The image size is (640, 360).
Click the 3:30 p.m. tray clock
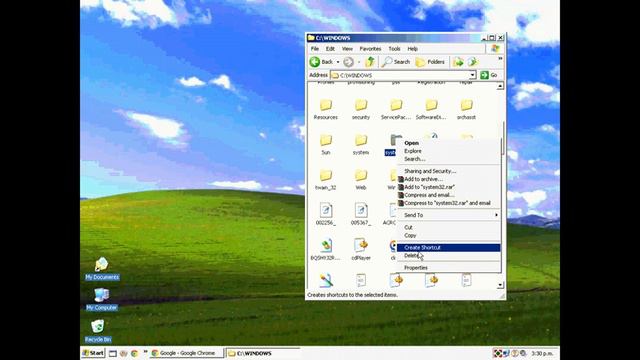(542, 353)
